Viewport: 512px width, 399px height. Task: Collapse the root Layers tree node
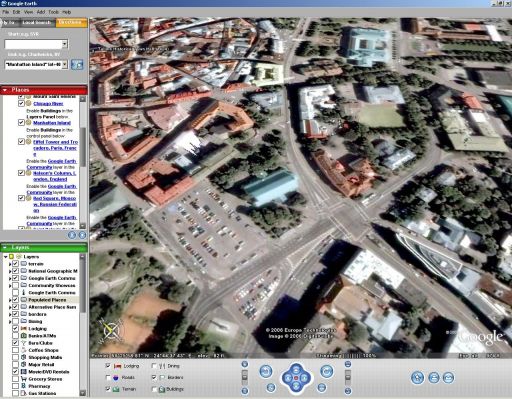(6, 257)
